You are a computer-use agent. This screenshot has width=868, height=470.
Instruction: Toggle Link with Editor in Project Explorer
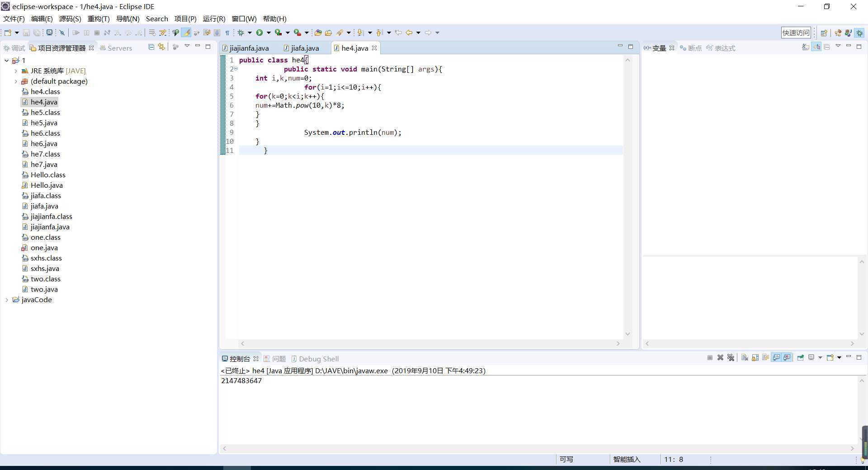point(161,47)
